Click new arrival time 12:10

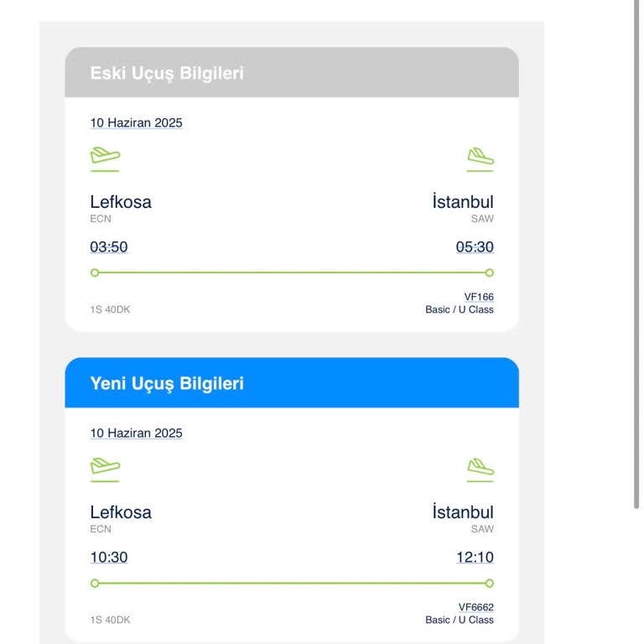(x=475, y=558)
